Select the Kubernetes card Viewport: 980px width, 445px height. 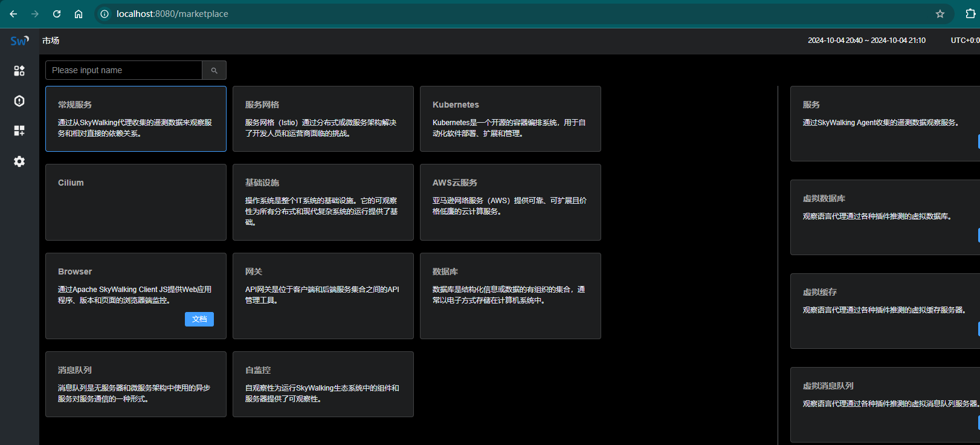coord(511,119)
